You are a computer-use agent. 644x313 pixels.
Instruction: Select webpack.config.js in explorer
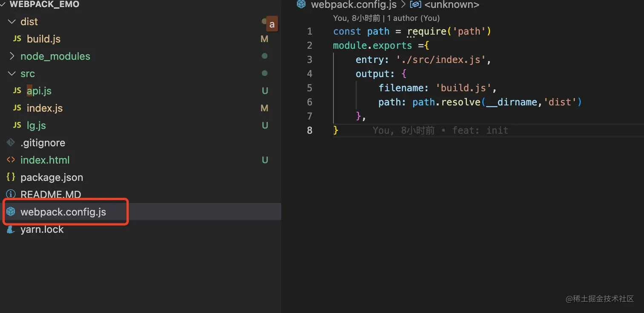63,212
